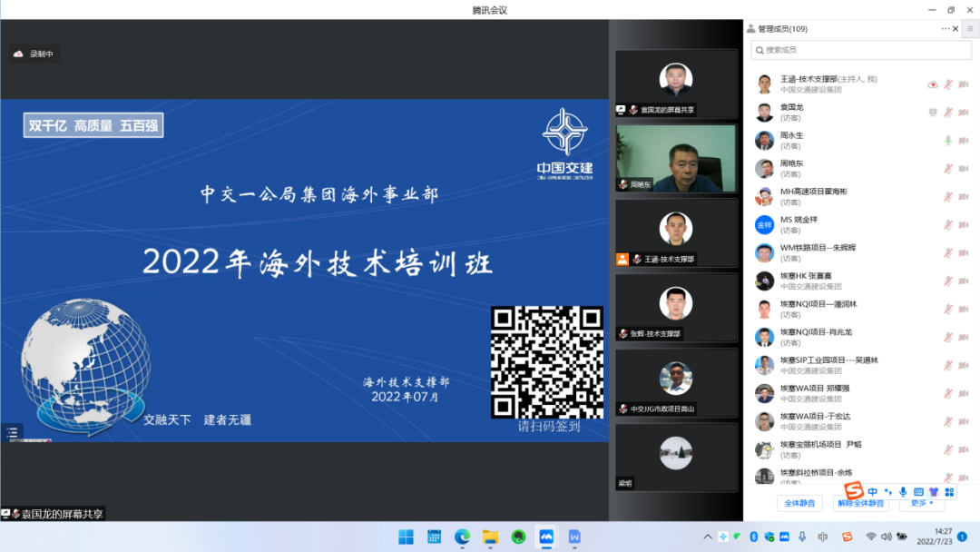
Task: Click the screen sharing icon on 袁国龙's row
Action: (933, 113)
